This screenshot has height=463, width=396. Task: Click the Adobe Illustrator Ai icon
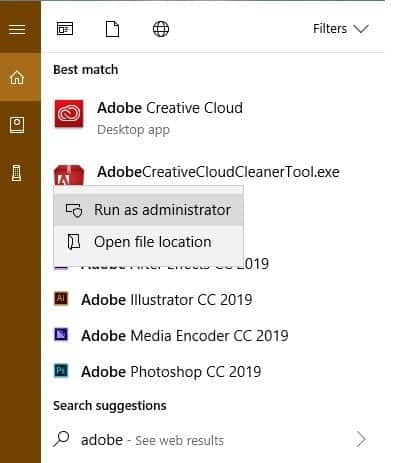61,298
